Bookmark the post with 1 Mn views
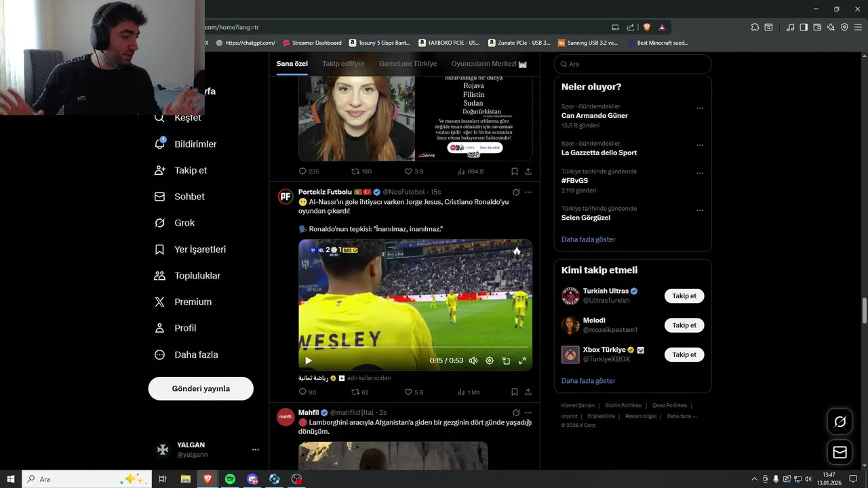 coord(515,392)
